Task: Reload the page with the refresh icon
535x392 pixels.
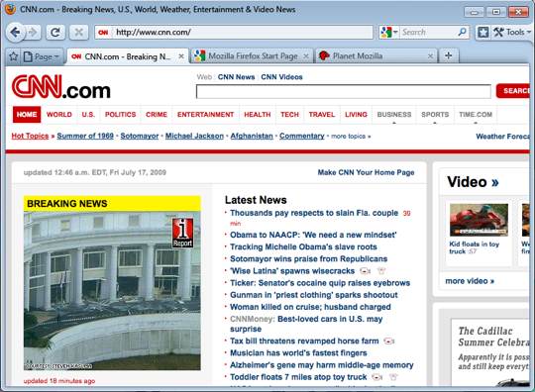Action: click(x=55, y=33)
